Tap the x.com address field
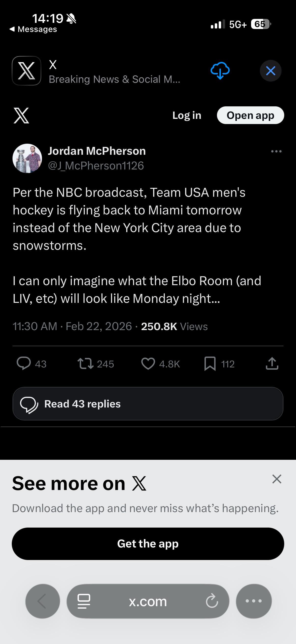Screen dimensions: 296x644 point(148,601)
